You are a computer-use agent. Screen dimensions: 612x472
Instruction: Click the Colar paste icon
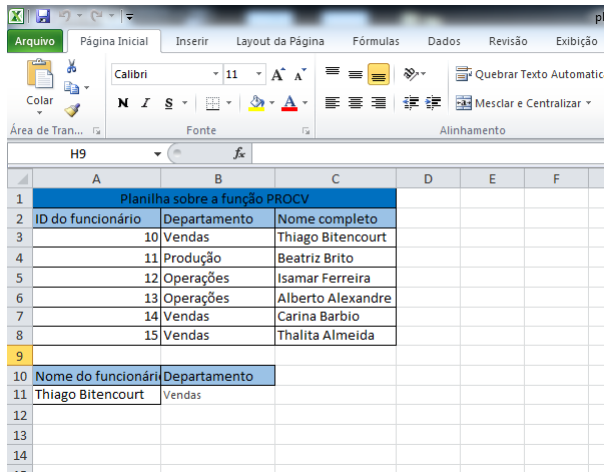pyautogui.click(x=40, y=85)
